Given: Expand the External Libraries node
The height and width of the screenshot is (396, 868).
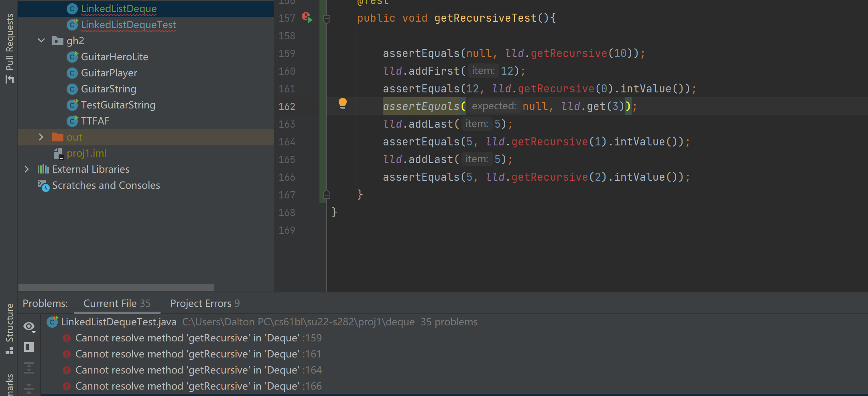Looking at the screenshot, I should [26, 169].
